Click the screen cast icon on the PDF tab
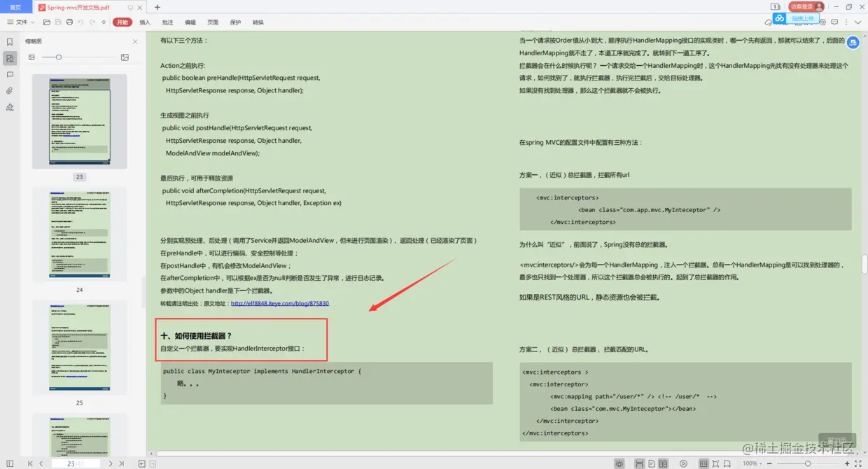 point(130,7)
